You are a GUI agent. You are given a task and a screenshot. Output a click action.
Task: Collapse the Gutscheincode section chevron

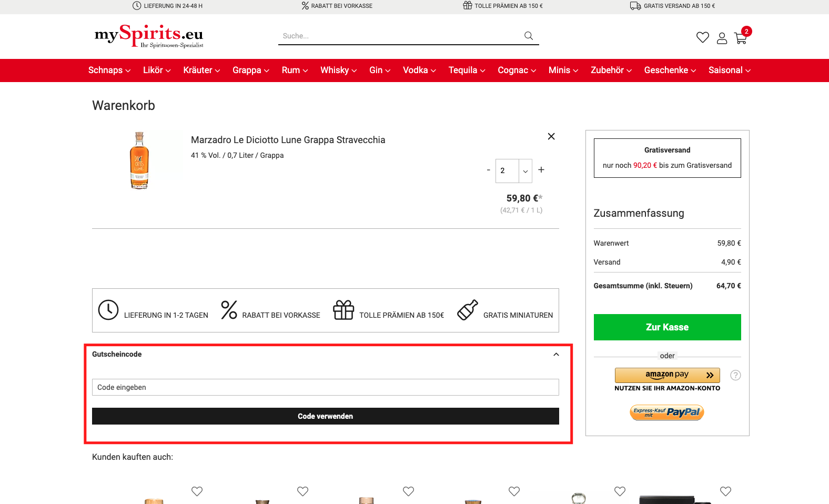click(x=556, y=355)
